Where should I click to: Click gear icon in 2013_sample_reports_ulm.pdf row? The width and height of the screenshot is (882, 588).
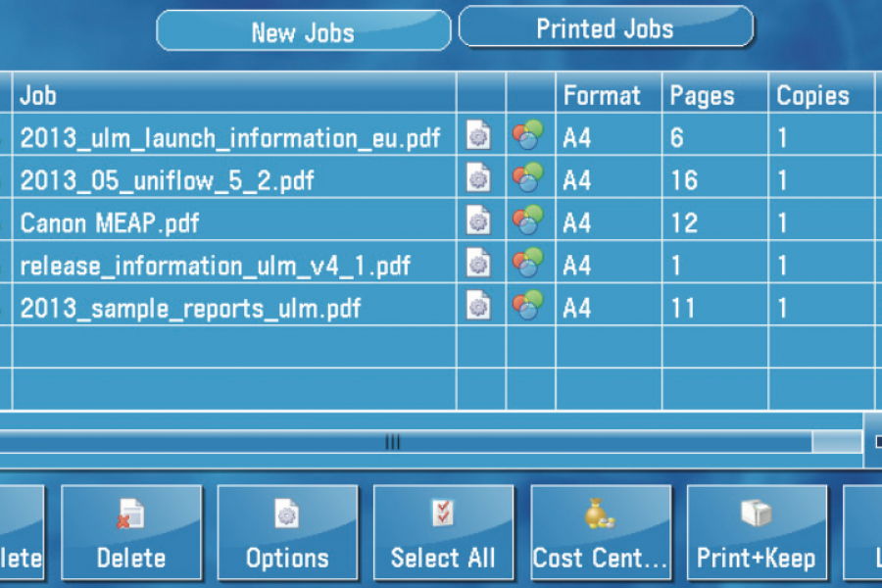pyautogui.click(x=478, y=307)
